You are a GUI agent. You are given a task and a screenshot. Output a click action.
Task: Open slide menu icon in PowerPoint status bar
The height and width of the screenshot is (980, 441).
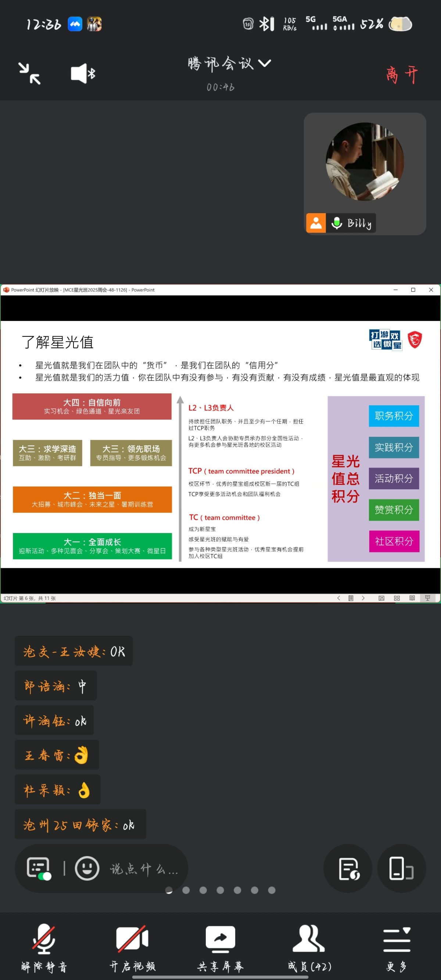tap(351, 598)
